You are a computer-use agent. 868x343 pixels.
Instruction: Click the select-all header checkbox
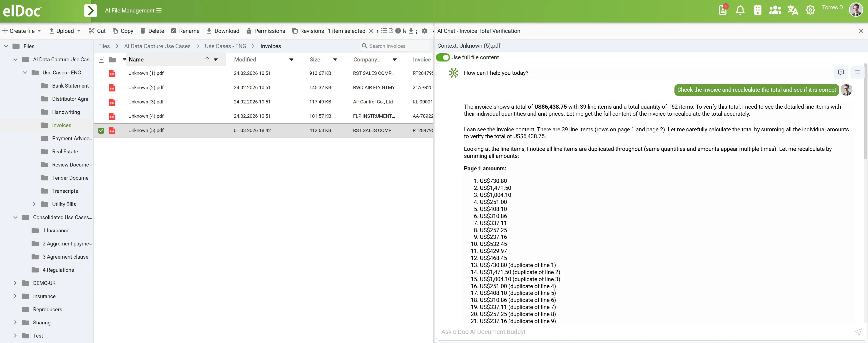[x=101, y=60]
